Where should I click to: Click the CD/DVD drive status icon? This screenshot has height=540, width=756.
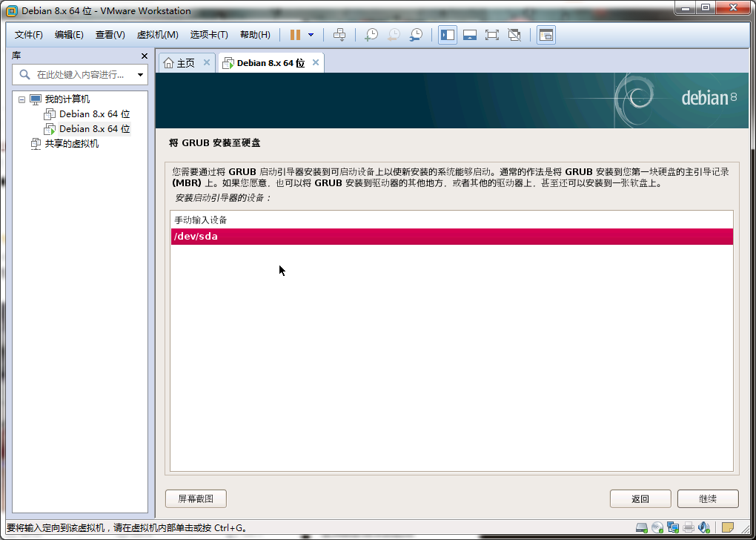tap(657, 527)
